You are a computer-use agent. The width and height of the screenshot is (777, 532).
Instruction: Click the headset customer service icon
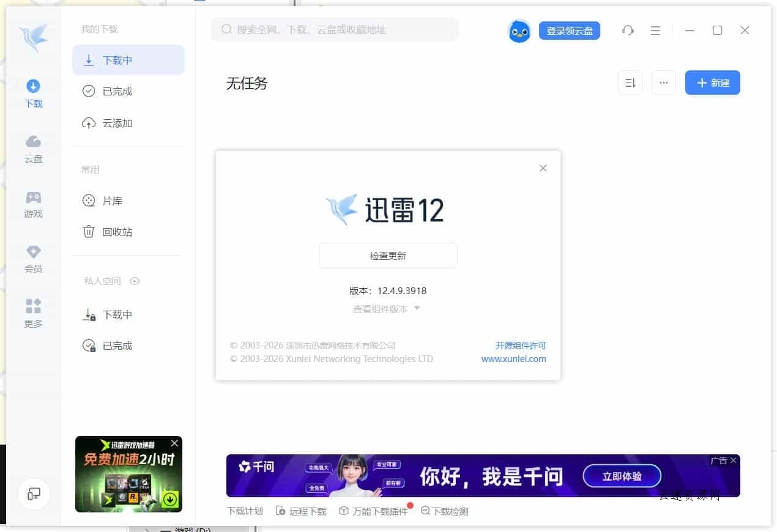[628, 30]
